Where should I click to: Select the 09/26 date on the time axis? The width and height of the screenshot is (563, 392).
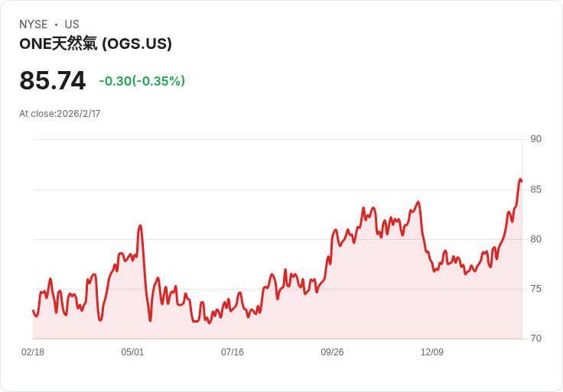[332, 352]
